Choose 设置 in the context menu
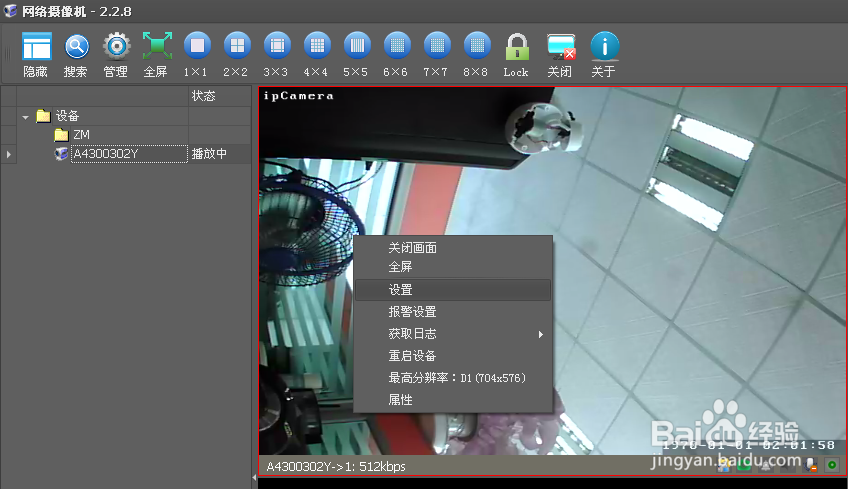848x489 pixels. [x=453, y=290]
